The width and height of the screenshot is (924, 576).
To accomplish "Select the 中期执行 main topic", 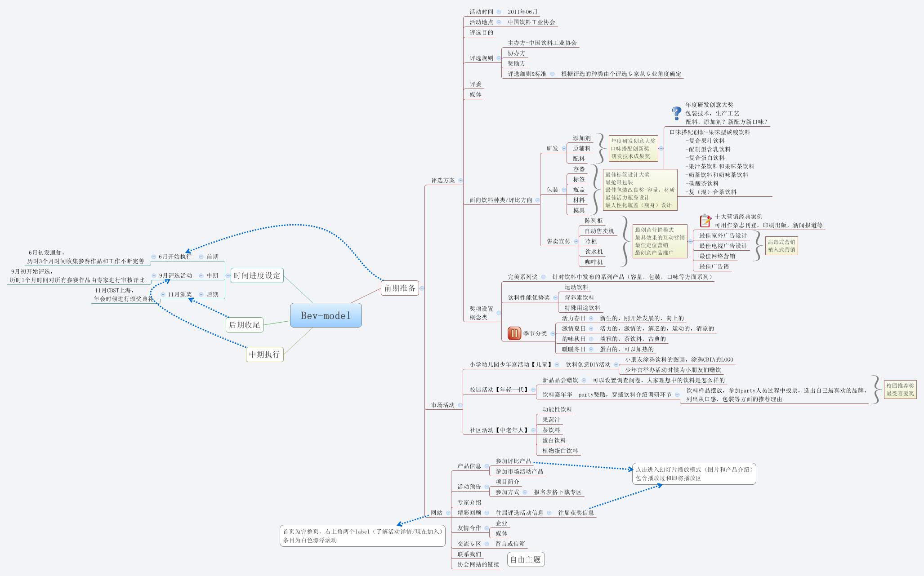I will point(264,354).
